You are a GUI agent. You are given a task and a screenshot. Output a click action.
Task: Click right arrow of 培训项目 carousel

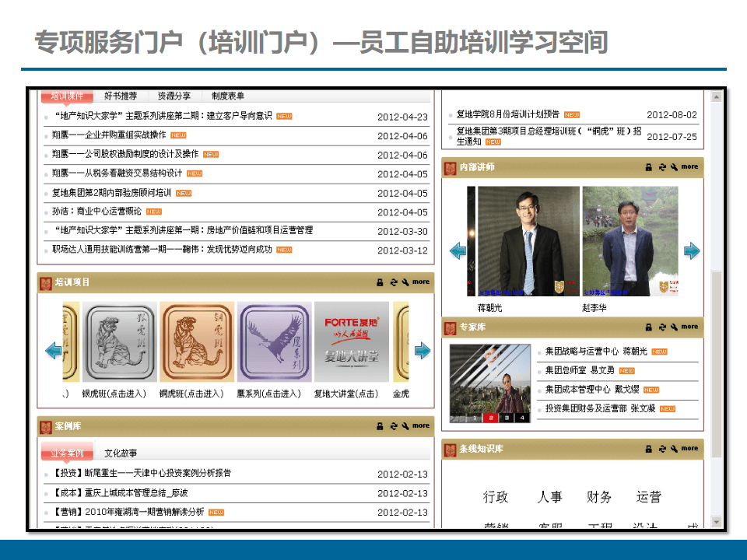[422, 351]
